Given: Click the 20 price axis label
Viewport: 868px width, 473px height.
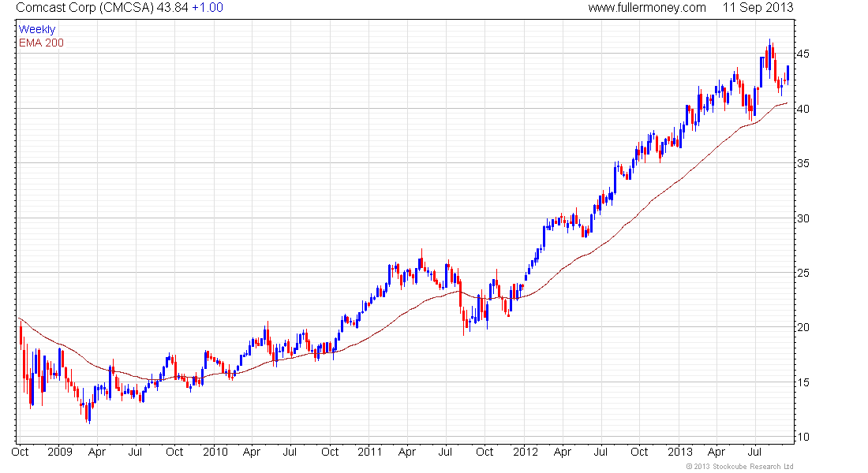Looking at the screenshot, I should 803,327.
